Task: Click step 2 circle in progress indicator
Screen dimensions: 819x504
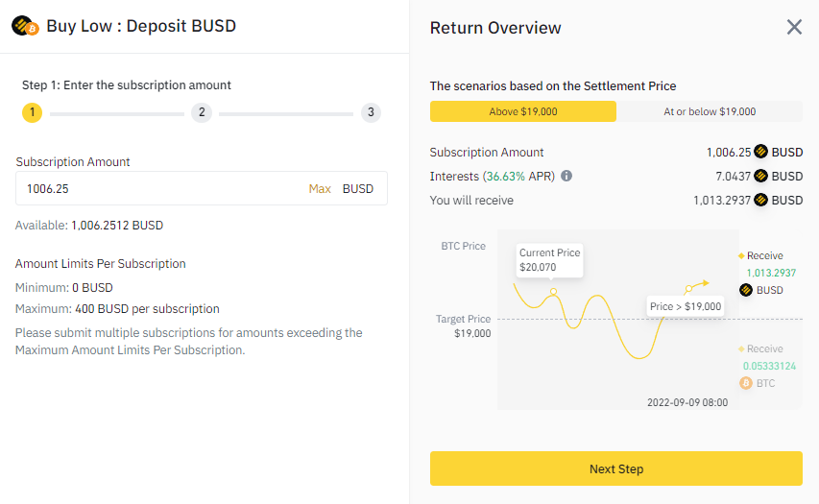Action: pyautogui.click(x=201, y=113)
